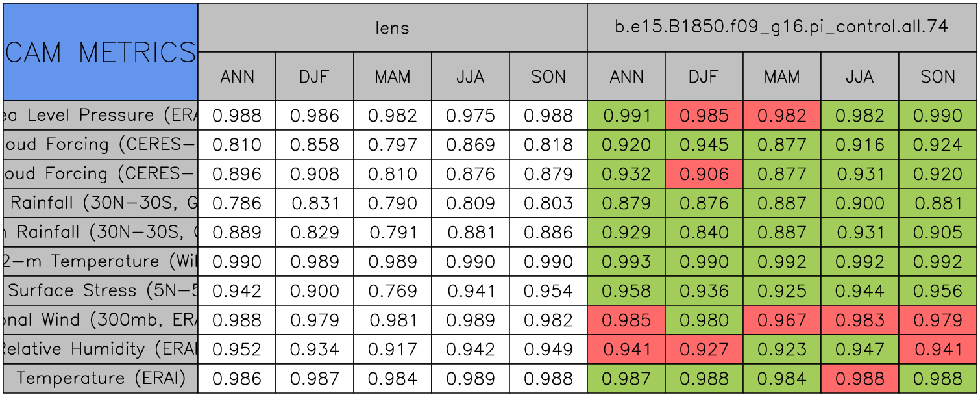980x397 pixels.
Task: Click the CAM METRICS header cell
Action: 101,52
